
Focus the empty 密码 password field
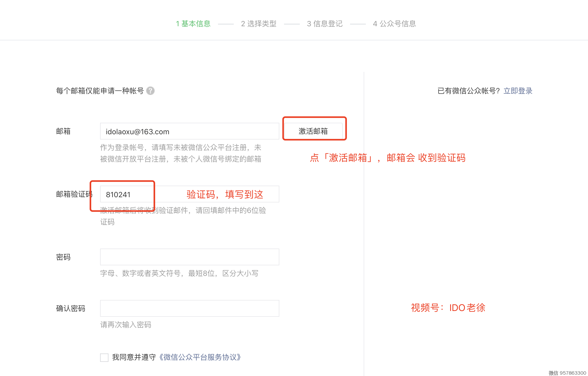(189, 257)
